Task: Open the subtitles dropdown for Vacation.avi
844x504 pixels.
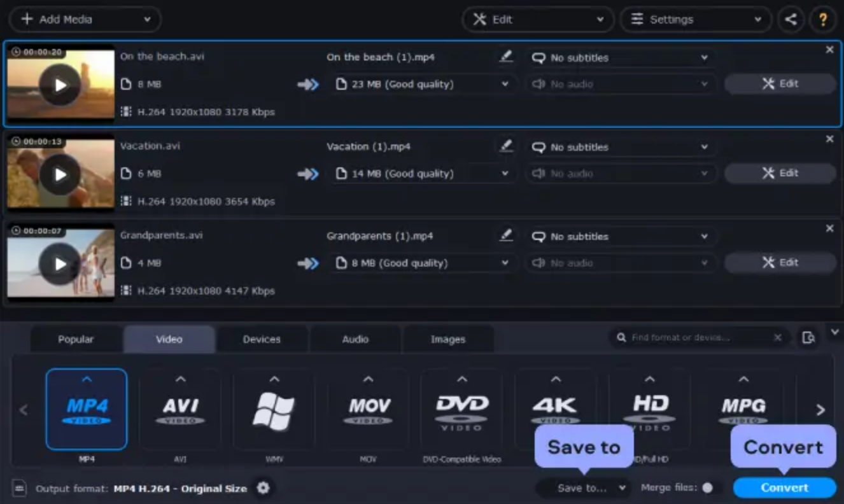Action: [x=621, y=147]
